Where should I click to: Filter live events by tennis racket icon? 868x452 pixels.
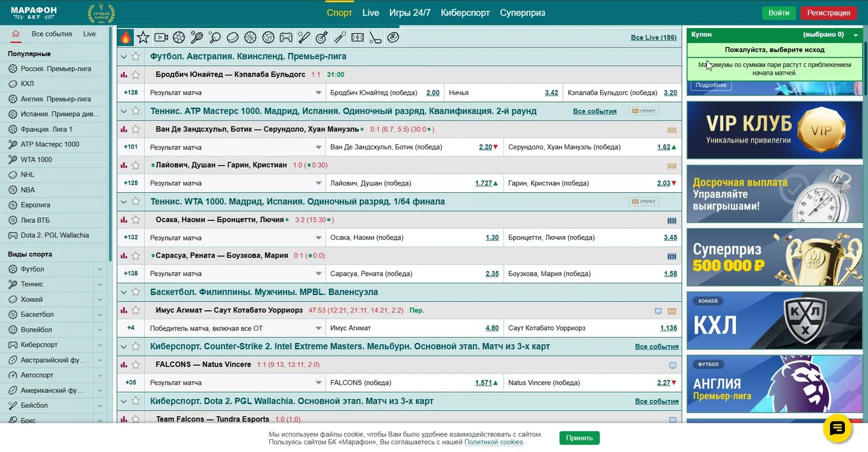[197, 38]
